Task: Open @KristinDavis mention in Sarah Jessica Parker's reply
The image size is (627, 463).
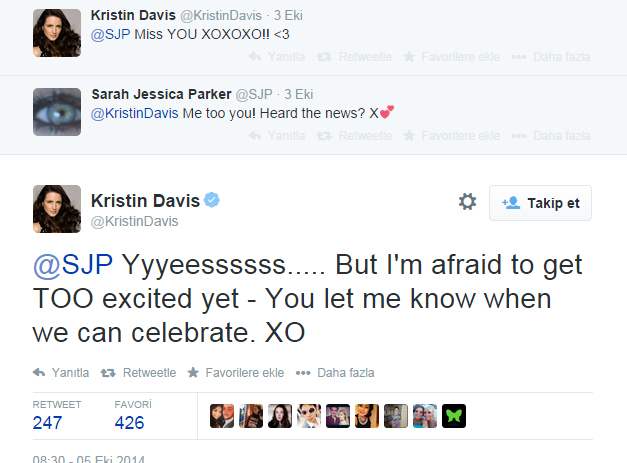Action: click(x=134, y=113)
